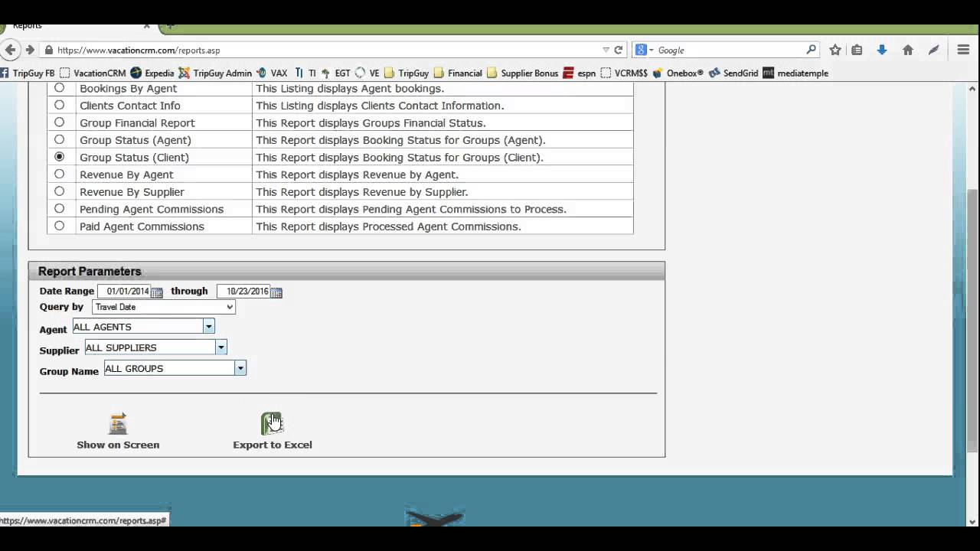The width and height of the screenshot is (980, 551).
Task: Close the Reports tab
Action: [146, 26]
